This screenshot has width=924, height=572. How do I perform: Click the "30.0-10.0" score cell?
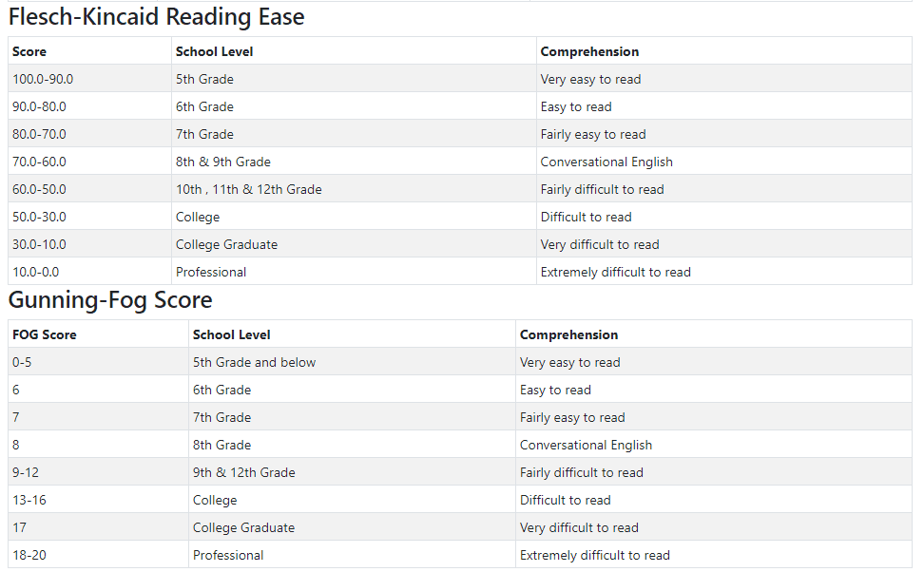pos(40,244)
